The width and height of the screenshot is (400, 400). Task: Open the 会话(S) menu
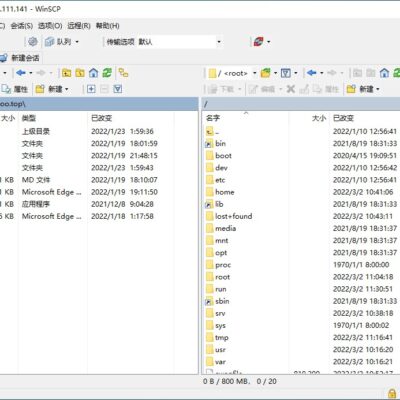[x=22, y=26]
